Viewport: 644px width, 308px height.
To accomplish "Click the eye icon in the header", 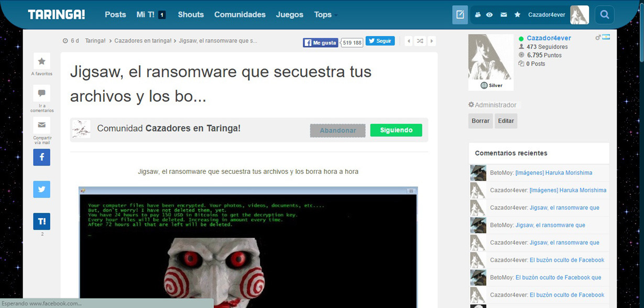I will point(489,15).
